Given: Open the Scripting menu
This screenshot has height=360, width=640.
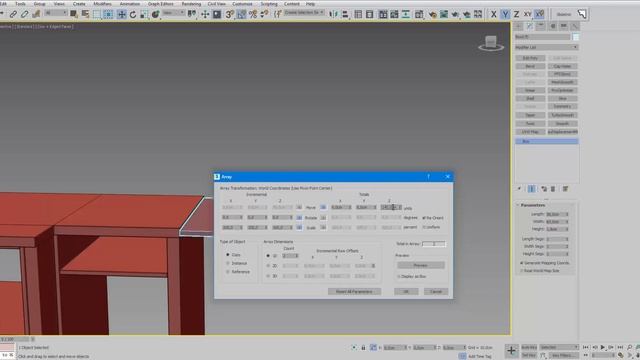Looking at the screenshot, I should point(269,4).
